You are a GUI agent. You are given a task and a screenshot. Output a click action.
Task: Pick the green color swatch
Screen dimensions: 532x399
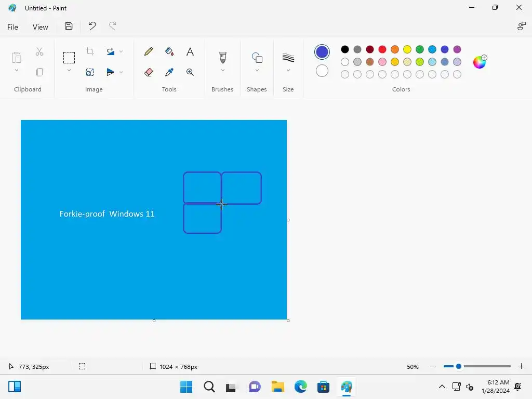420,49
